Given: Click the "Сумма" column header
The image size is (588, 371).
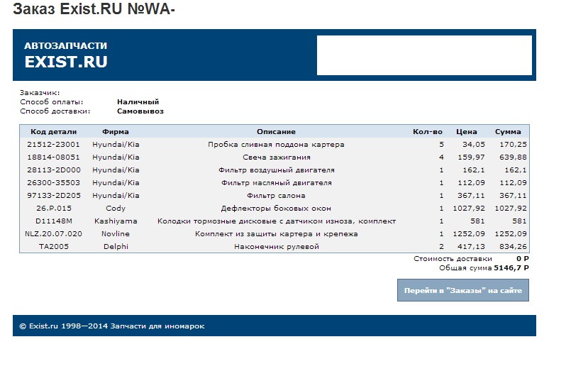Looking at the screenshot, I should [508, 132].
